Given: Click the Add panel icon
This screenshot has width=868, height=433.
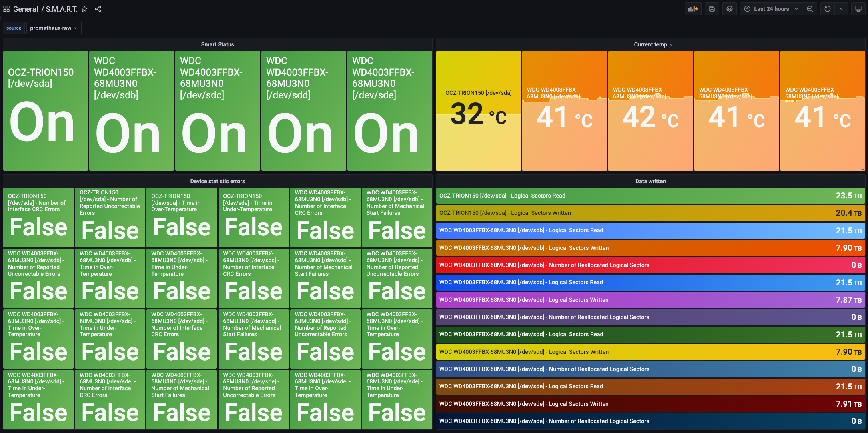Looking at the screenshot, I should point(693,9).
